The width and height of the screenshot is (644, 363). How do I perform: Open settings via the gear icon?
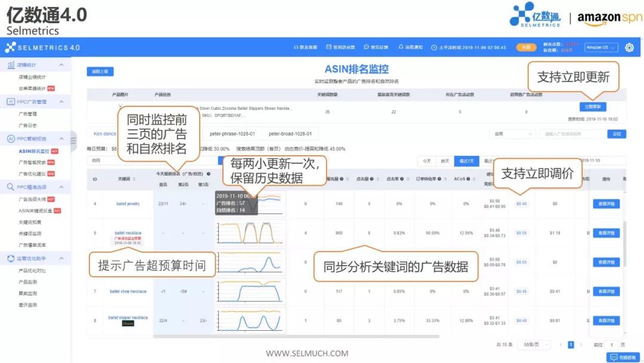(629, 48)
